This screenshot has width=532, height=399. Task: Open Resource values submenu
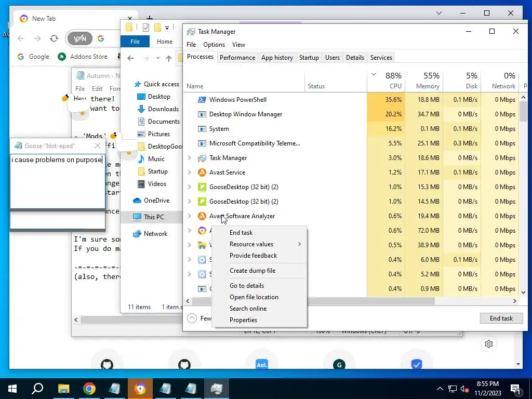tap(260, 244)
